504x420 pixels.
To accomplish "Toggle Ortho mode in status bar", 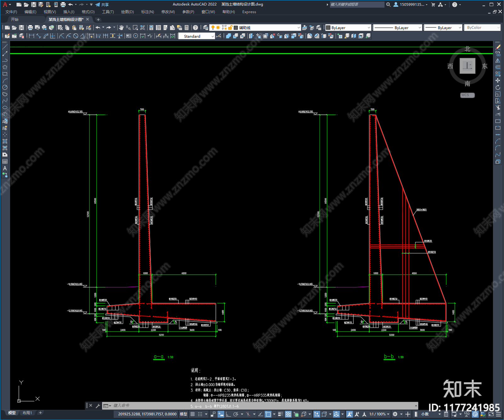I will pos(228,414).
